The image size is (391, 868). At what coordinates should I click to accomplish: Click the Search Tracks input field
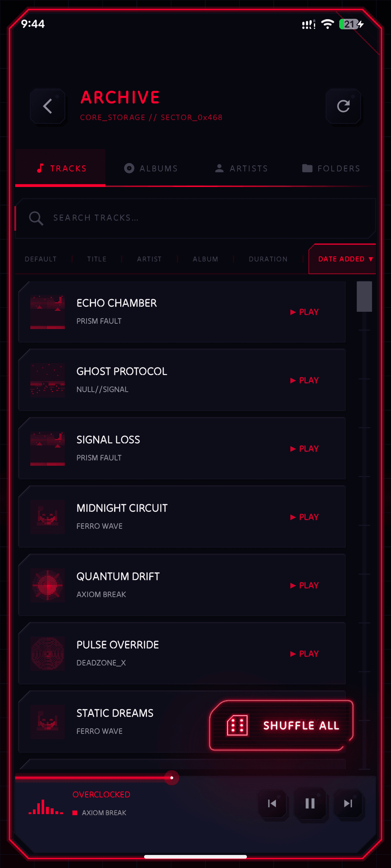tap(195, 218)
